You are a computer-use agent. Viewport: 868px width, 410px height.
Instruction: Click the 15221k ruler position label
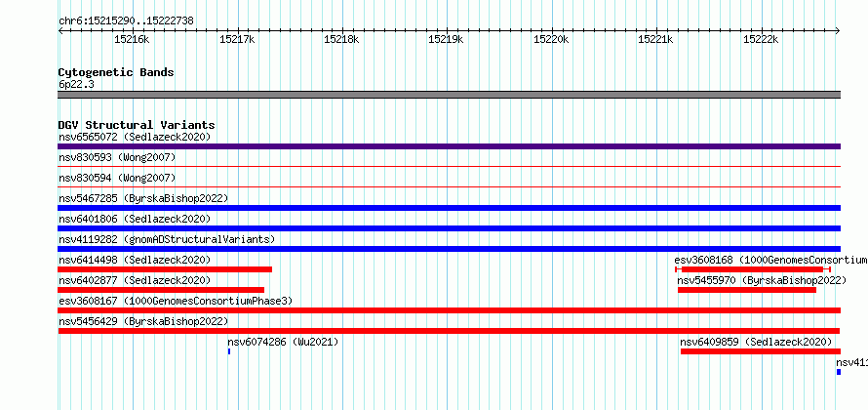point(655,39)
